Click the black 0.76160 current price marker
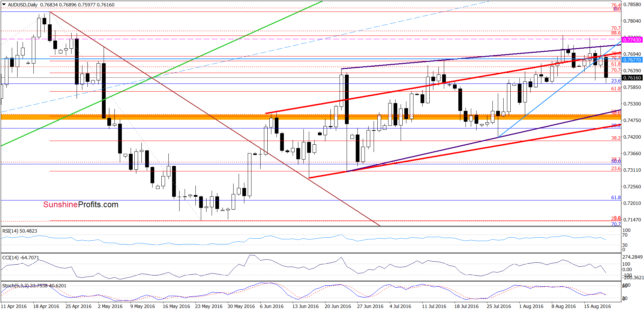The height and width of the screenshot is (311, 644). (x=632, y=78)
